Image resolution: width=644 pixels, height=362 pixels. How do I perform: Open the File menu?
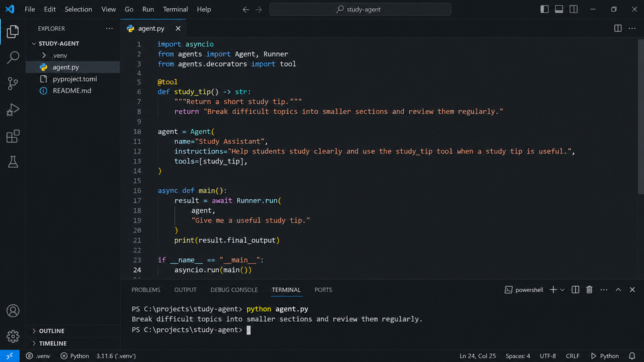click(30, 9)
